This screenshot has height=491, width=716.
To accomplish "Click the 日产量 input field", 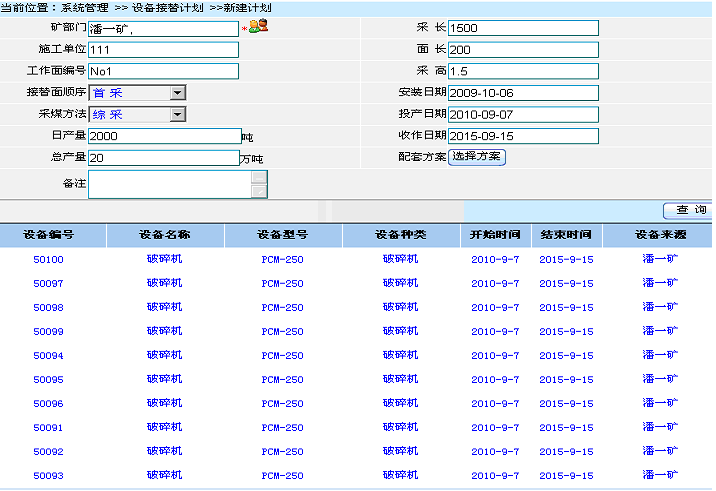I will click(163, 136).
